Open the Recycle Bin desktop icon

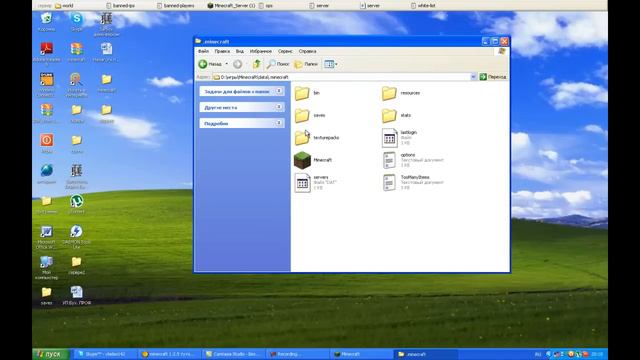pos(47,22)
